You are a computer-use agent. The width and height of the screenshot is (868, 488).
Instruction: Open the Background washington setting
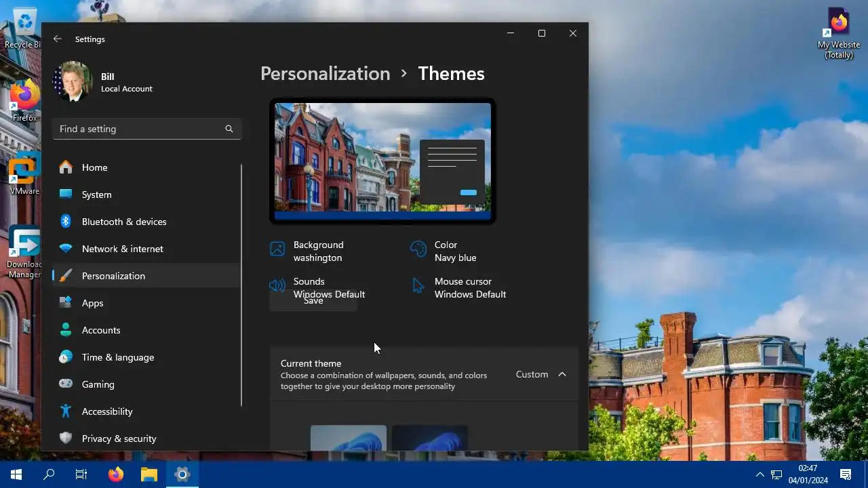(x=307, y=251)
